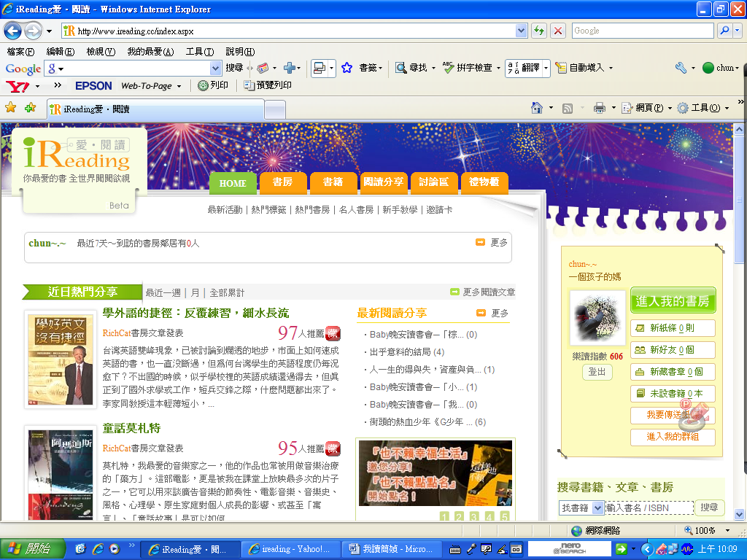This screenshot has height=560, width=747.
Task: Open the recent pages dropdown beside Forward button
Action: point(49,32)
